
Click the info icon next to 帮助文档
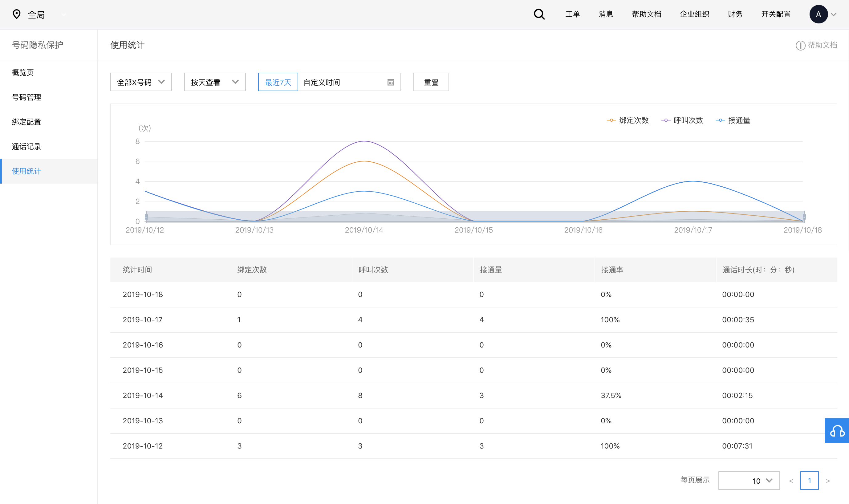coord(800,45)
